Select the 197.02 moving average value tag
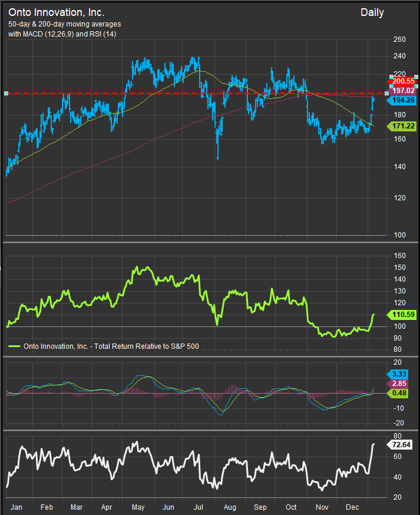Viewport: 420px width, 515px height. 403,91
